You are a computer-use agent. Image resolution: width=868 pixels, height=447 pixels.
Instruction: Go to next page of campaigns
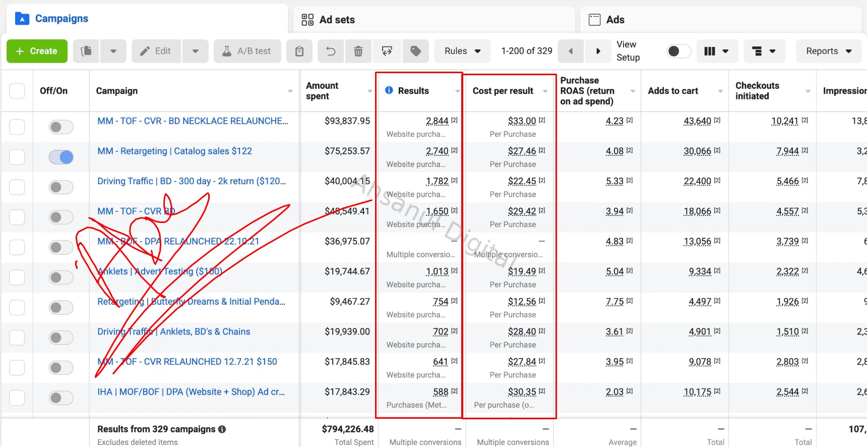pos(598,51)
